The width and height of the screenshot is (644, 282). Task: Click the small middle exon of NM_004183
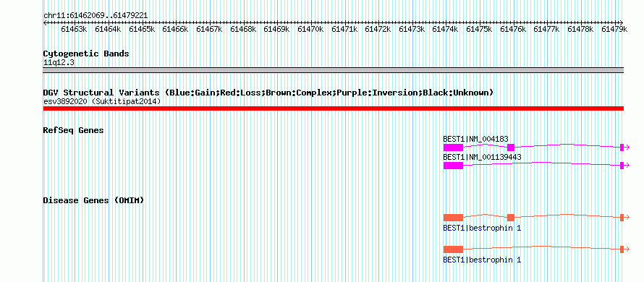(511, 148)
